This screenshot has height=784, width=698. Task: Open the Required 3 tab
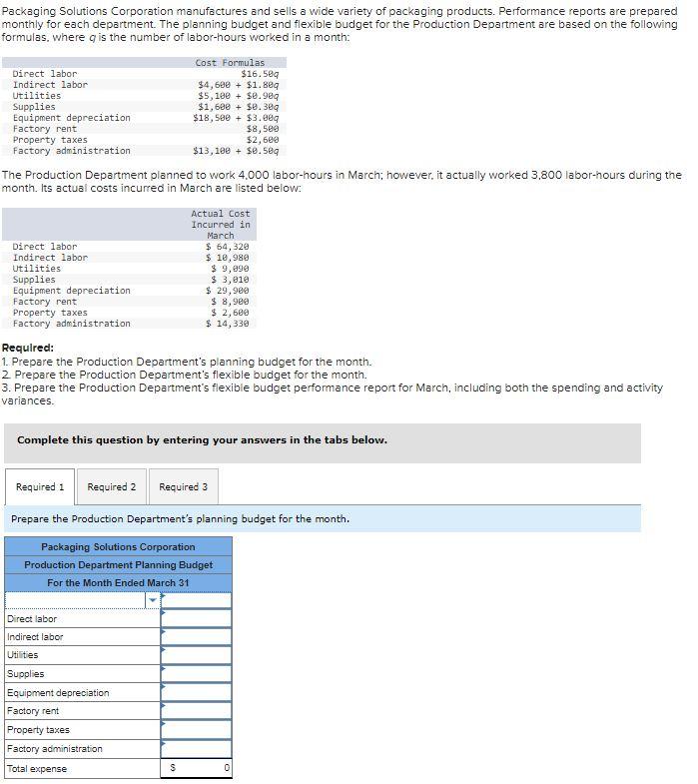(183, 486)
